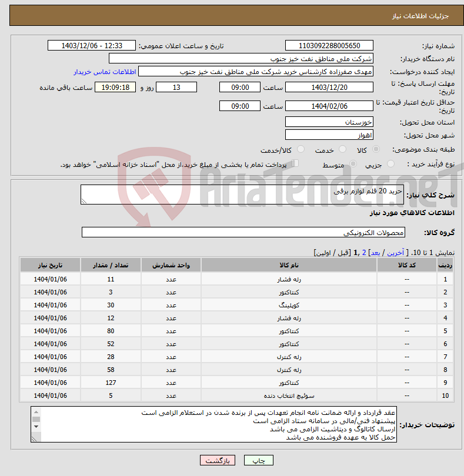Click the price validity time 09:00 field

click(240, 106)
